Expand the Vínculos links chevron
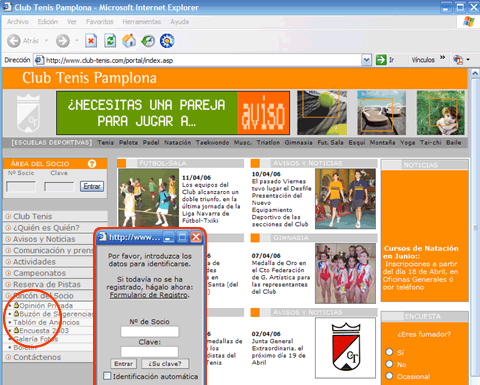This screenshot has width=480, height=385. click(x=442, y=58)
